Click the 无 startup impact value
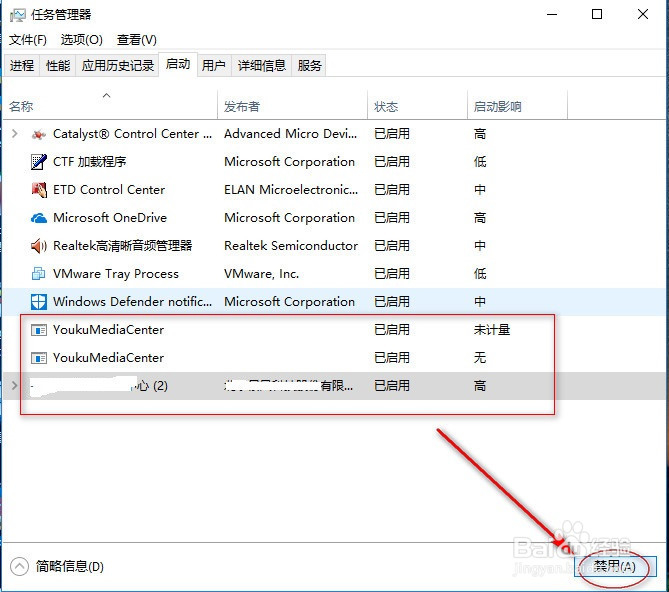Viewport: 669px width, 592px height. click(480, 357)
